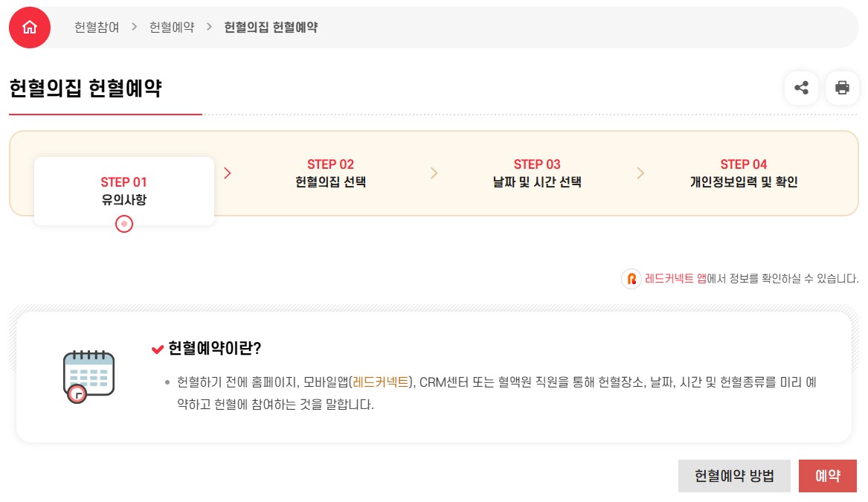Image resolution: width=868 pixels, height=502 pixels.
Task: Open the 헌혈예약 방법 button
Action: (x=734, y=475)
